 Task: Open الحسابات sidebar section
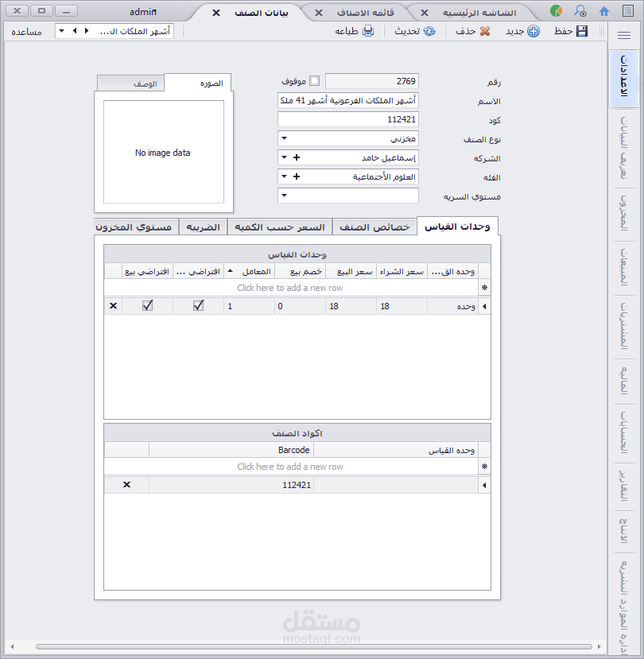click(624, 432)
